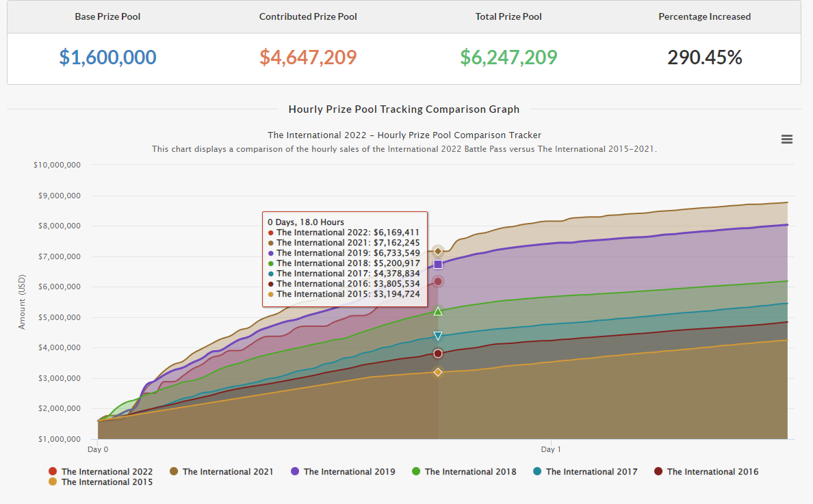Click the 2015 orange diamond data marker
Image resolution: width=813 pixels, height=504 pixels.
coord(438,372)
